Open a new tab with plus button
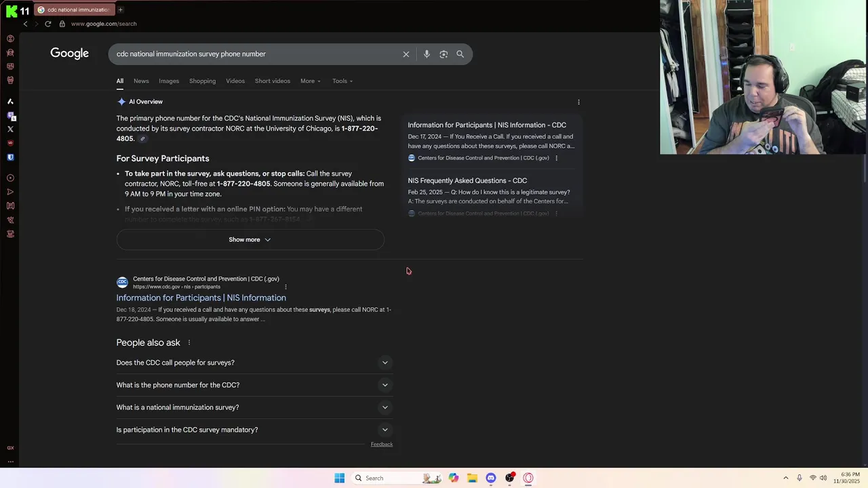This screenshot has width=868, height=488. tap(120, 9)
